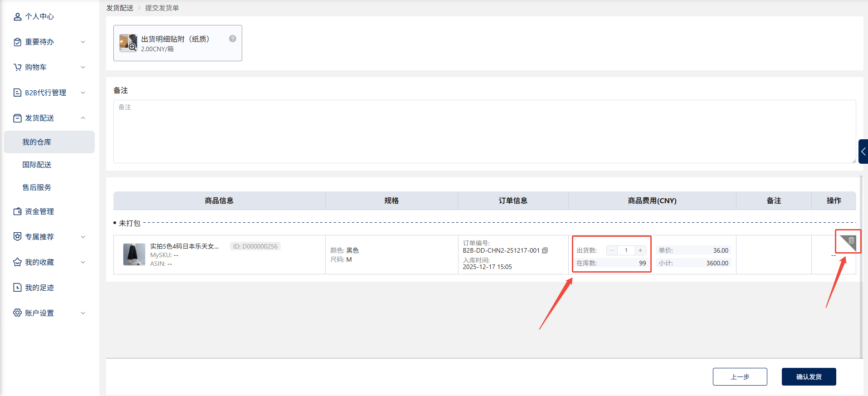868x396 pixels.
Task: Select 我的仓库 submenu item
Action: click(x=49, y=142)
